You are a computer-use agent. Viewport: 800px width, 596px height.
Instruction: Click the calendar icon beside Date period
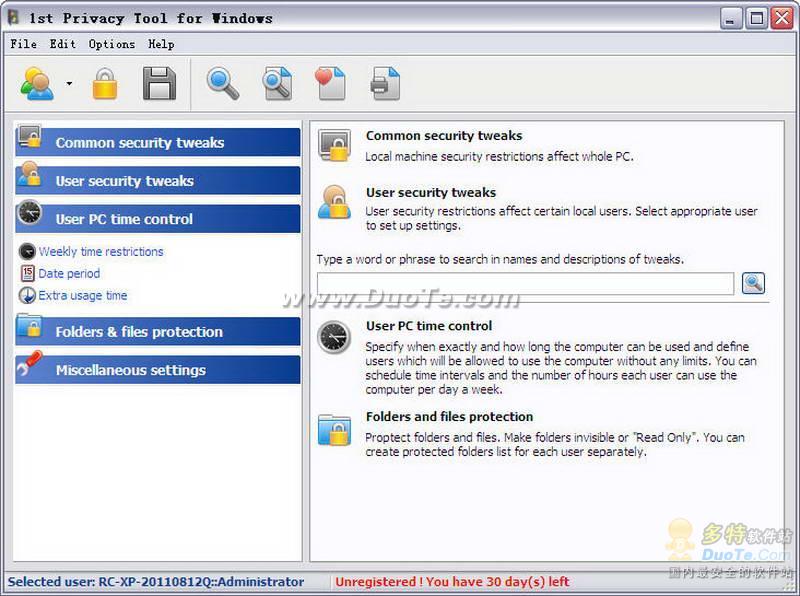tap(28, 274)
